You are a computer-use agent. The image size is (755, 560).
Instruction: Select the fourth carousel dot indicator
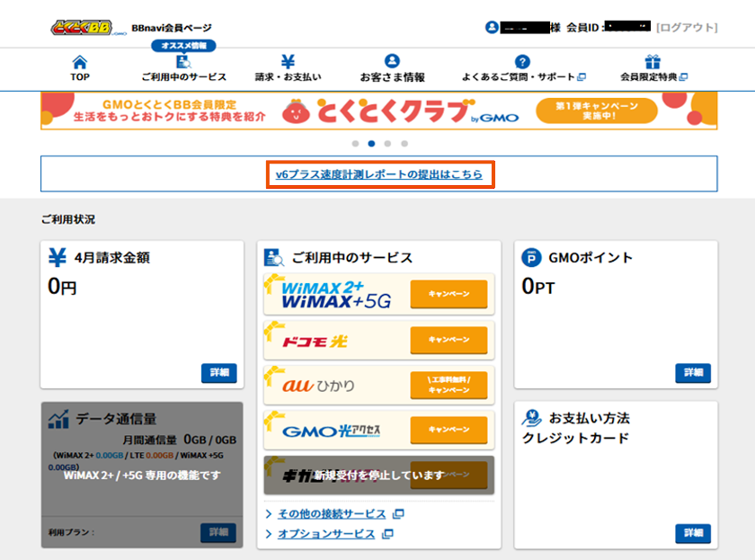pyautogui.click(x=404, y=144)
